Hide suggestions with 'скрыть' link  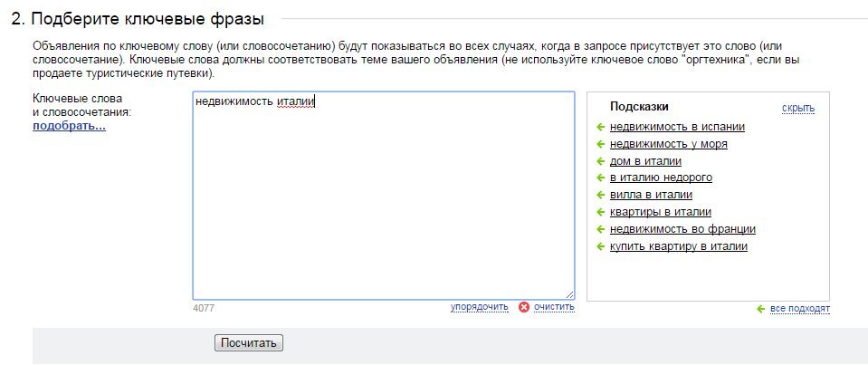798,108
